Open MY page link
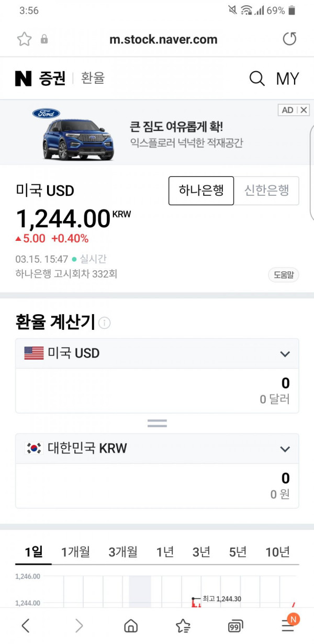The image size is (314, 644). (x=287, y=79)
